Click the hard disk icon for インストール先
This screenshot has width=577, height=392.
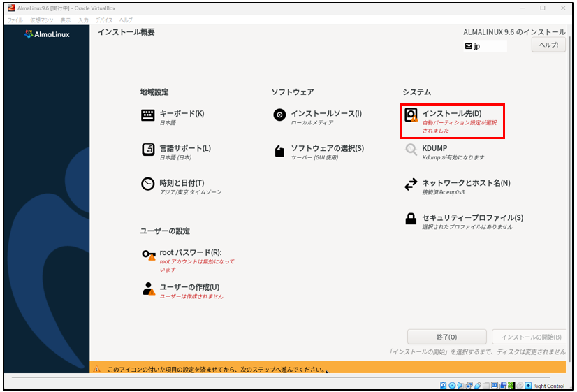coord(411,116)
